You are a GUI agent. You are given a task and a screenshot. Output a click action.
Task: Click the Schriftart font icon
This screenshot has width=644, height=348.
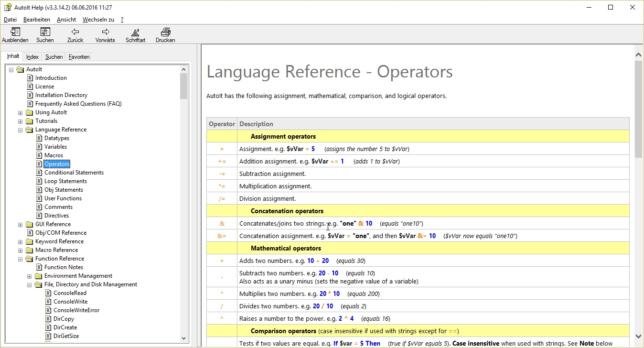pyautogui.click(x=136, y=32)
